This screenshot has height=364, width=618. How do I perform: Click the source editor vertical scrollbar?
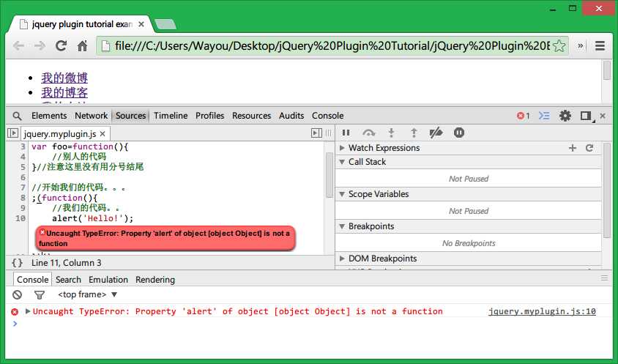point(330,175)
